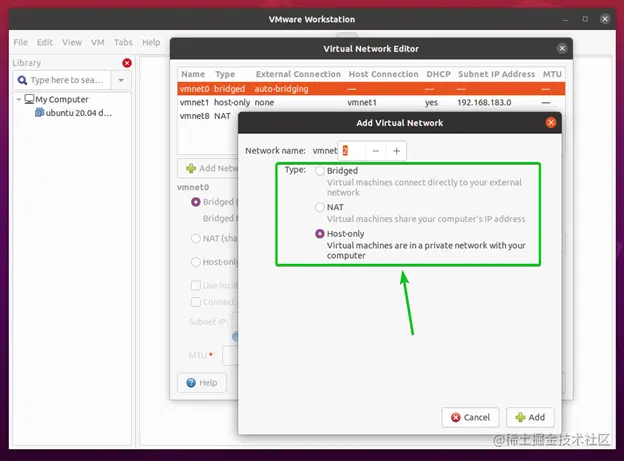624x461 pixels.
Task: Increase vmnet number with plus button
Action: (x=396, y=151)
